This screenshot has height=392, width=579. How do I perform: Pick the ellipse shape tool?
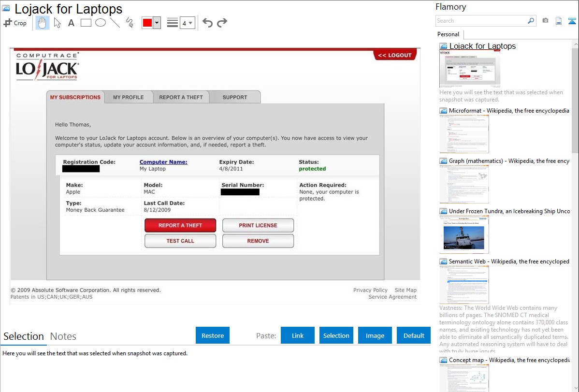(x=101, y=23)
